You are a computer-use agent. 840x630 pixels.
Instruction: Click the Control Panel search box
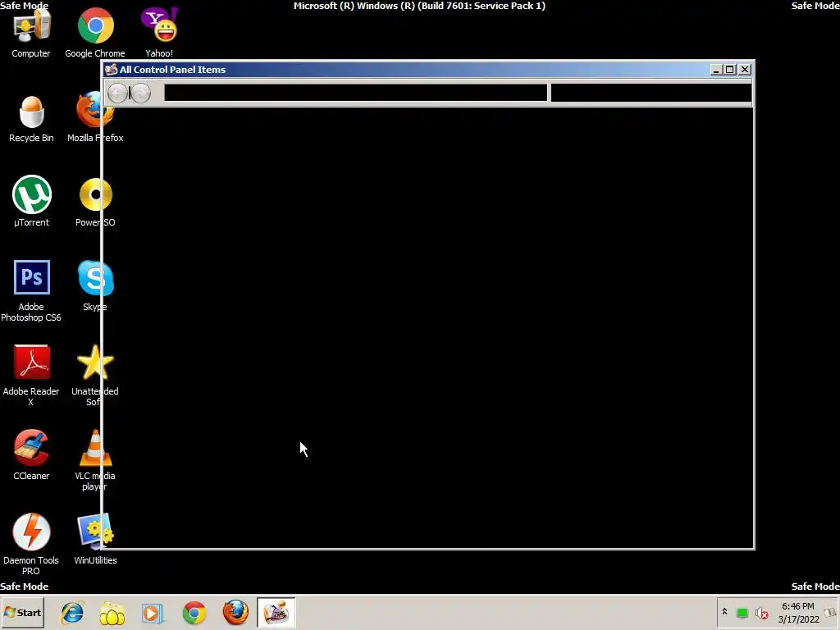[651, 93]
